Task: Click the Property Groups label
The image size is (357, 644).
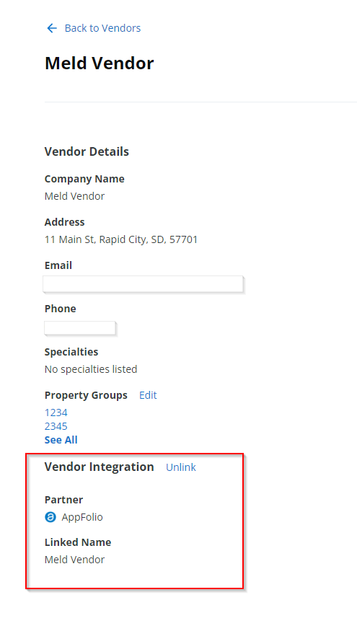Action: [x=86, y=395]
